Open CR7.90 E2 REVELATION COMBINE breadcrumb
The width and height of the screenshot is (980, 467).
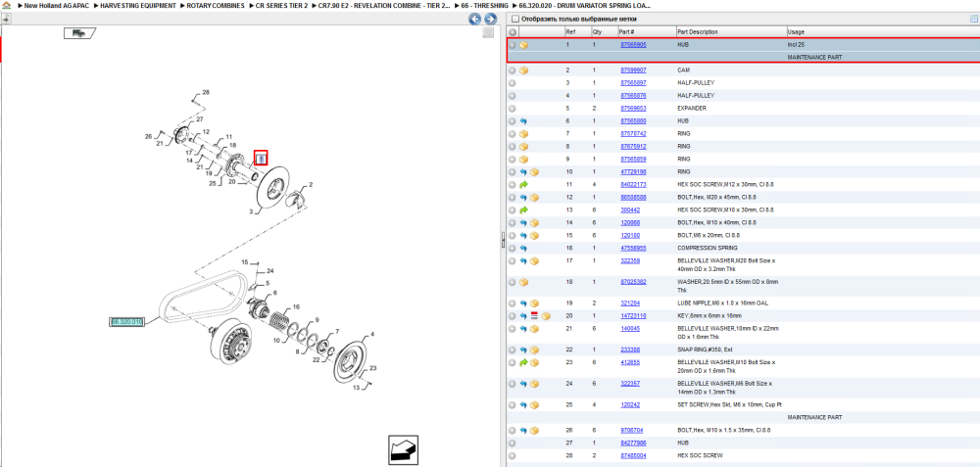coord(384,5)
